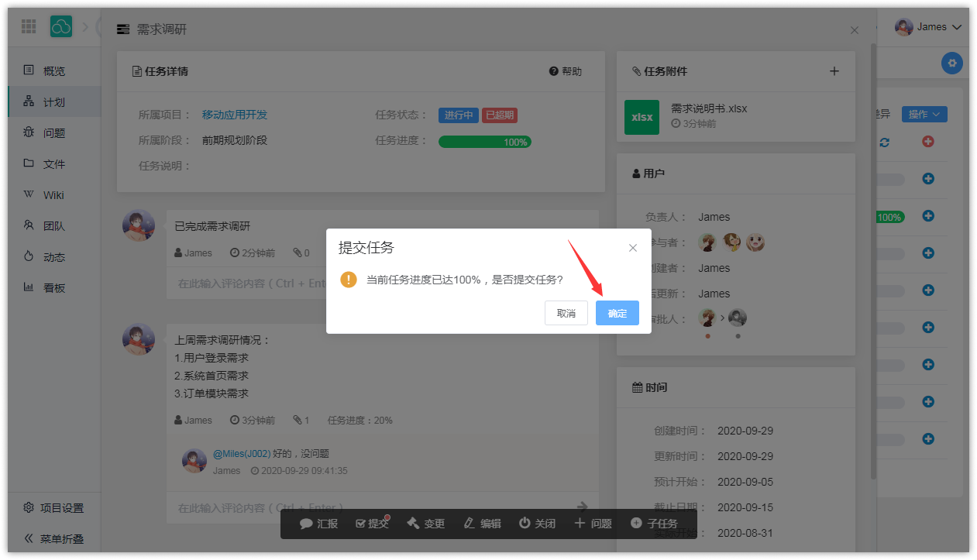Open 项目设置 at the sidebar bottom

point(54,508)
